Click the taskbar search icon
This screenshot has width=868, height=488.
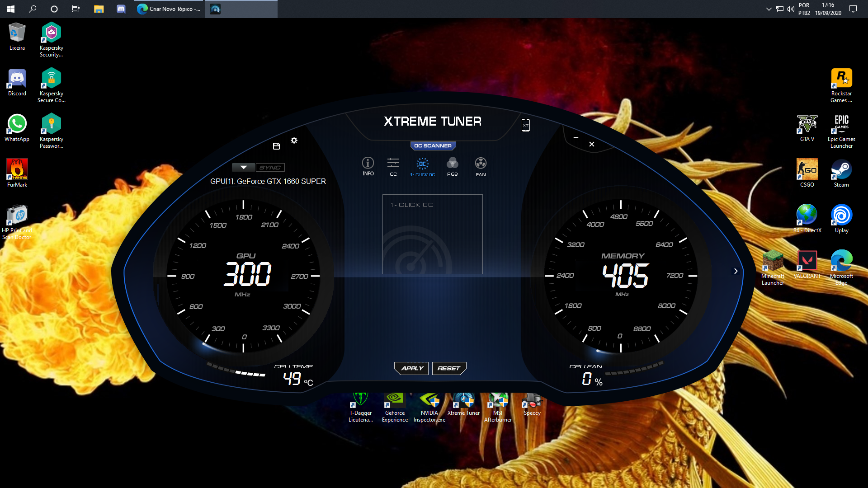coord(33,9)
